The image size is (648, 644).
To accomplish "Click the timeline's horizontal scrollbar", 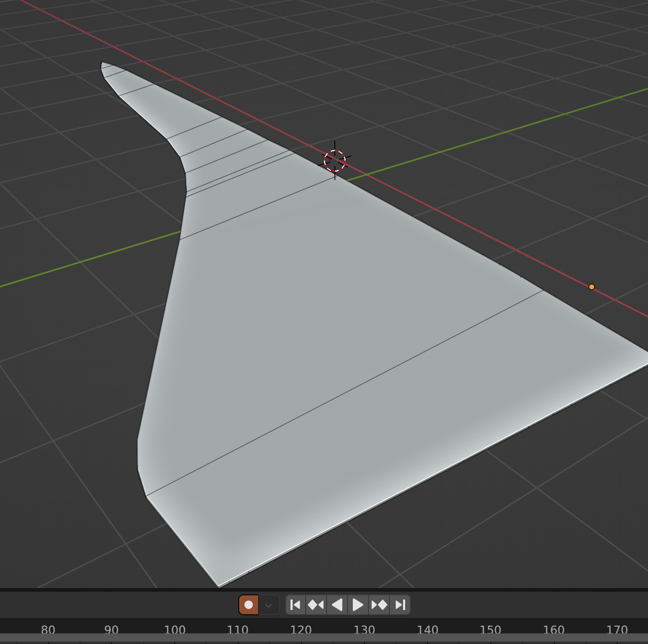I will (324, 640).
